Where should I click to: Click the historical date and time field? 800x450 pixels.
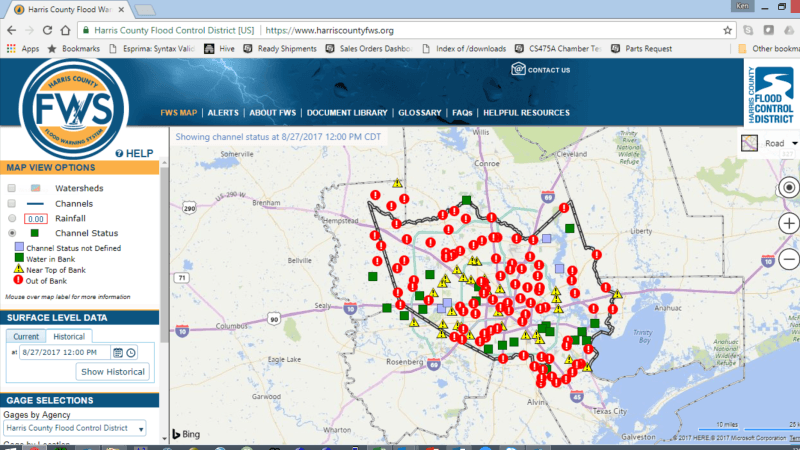[64, 353]
